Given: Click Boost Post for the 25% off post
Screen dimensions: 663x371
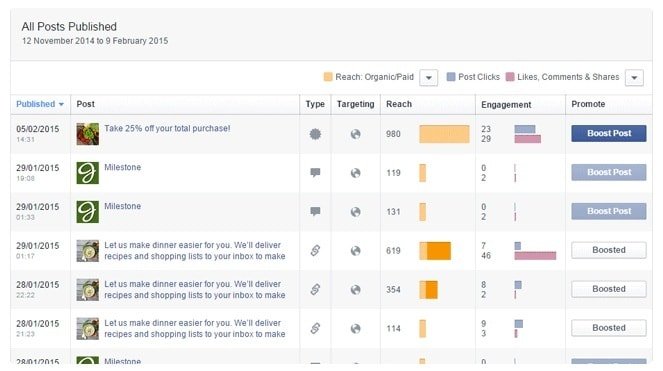Looking at the screenshot, I should [x=608, y=133].
